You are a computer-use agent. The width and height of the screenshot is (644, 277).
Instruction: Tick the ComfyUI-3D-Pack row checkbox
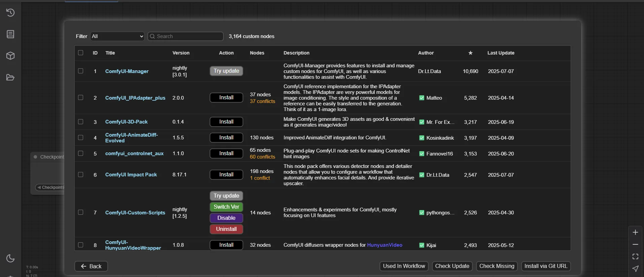point(80,122)
